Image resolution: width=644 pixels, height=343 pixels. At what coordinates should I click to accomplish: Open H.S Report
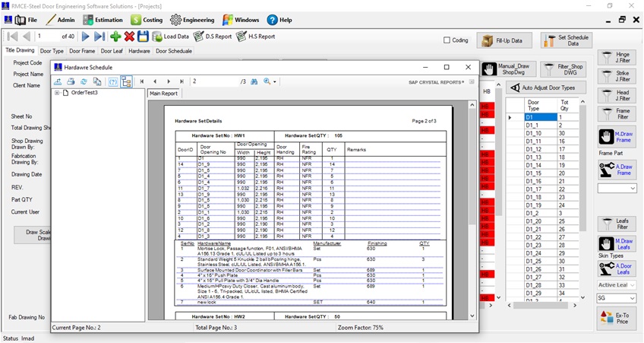(255, 37)
